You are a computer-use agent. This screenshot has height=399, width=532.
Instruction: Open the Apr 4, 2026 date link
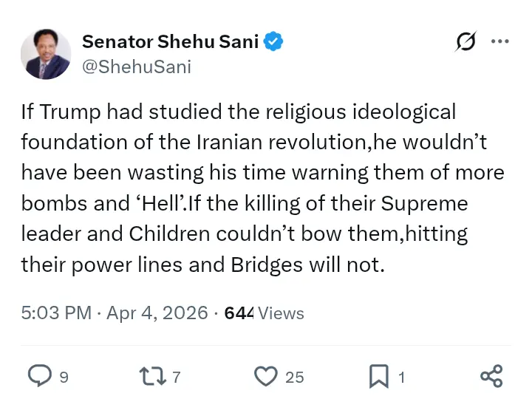157,313
